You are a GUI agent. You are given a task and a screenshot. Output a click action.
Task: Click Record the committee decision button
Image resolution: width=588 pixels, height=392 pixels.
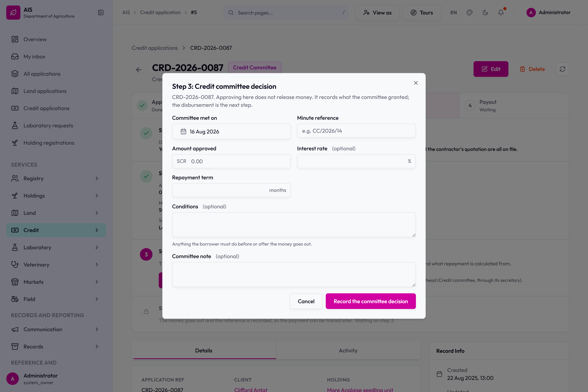(x=370, y=301)
